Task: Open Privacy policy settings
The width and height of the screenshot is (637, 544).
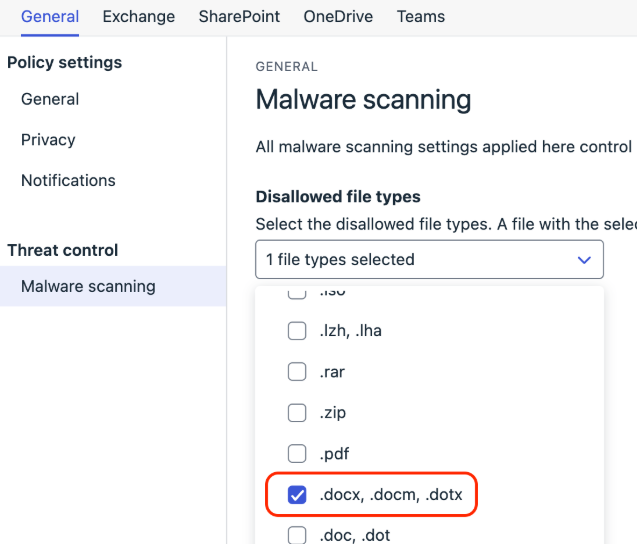Action: pos(48,140)
